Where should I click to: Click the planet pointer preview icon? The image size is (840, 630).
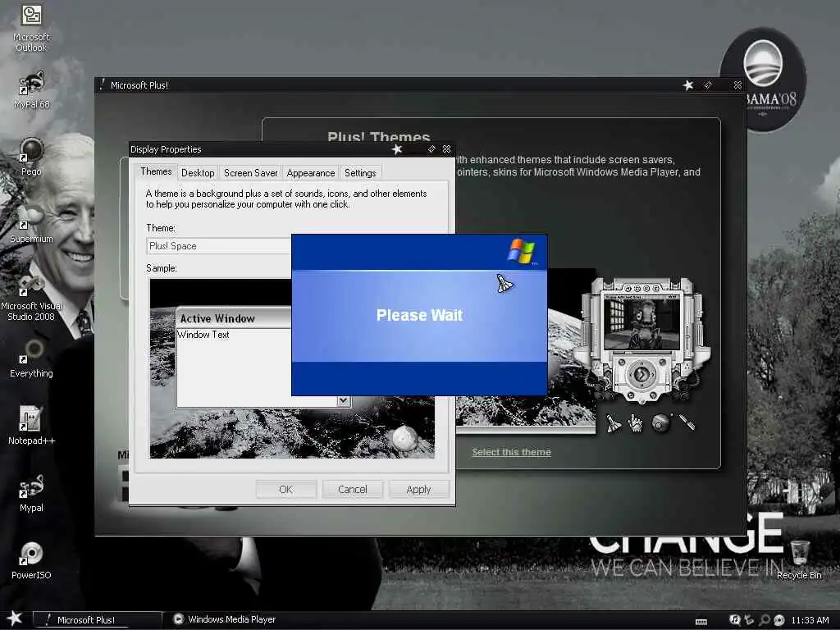(x=661, y=422)
